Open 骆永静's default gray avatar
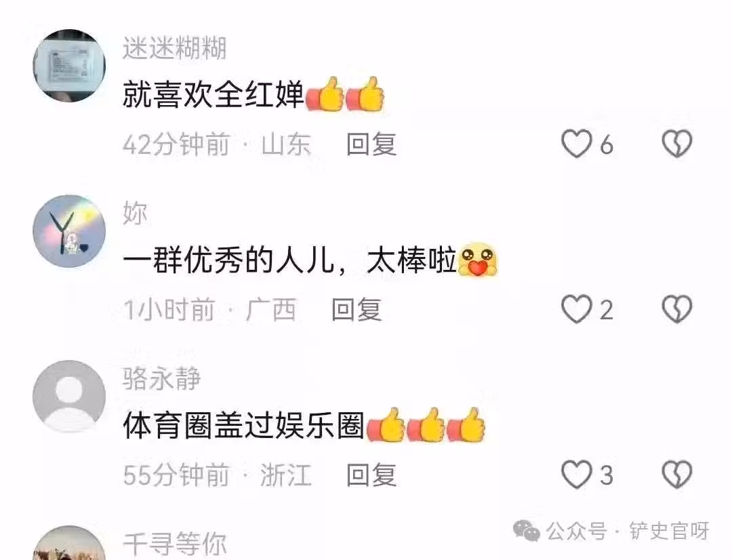This screenshot has width=732, height=560. pos(69,396)
